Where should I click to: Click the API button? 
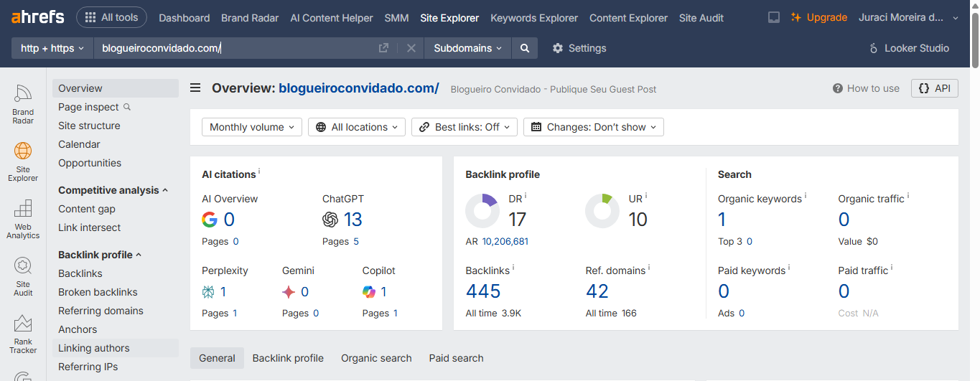(x=934, y=88)
